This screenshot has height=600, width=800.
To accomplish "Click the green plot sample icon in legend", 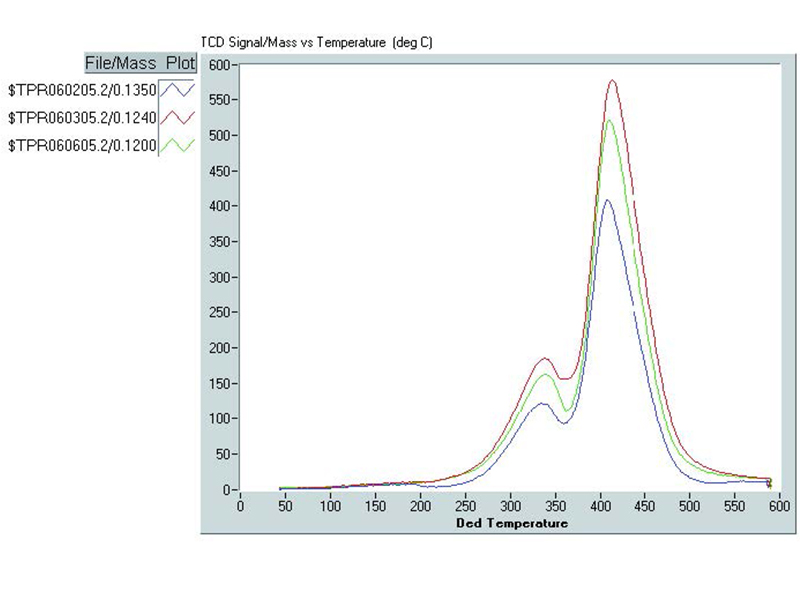I will point(176,145).
